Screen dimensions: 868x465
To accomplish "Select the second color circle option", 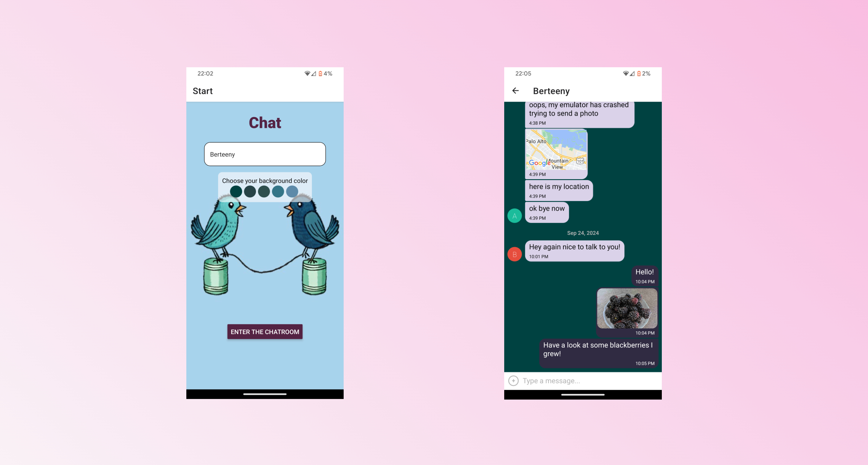I will point(250,191).
